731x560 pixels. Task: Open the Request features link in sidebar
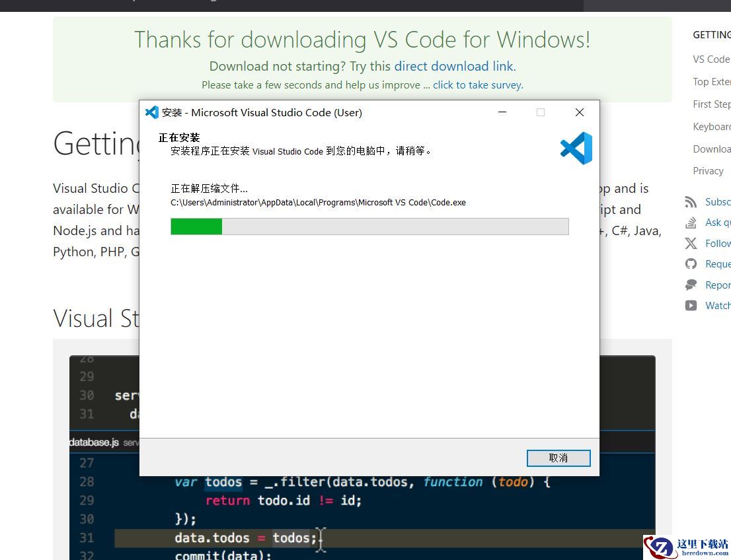pyautogui.click(x=718, y=264)
